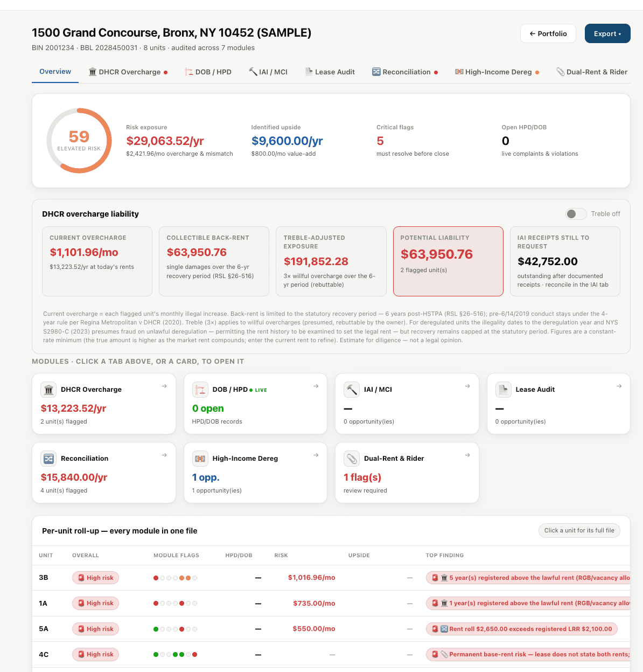Screen dimensions: 643x672
Task: Open Lease Audit card via its arrow
Action: (x=619, y=386)
